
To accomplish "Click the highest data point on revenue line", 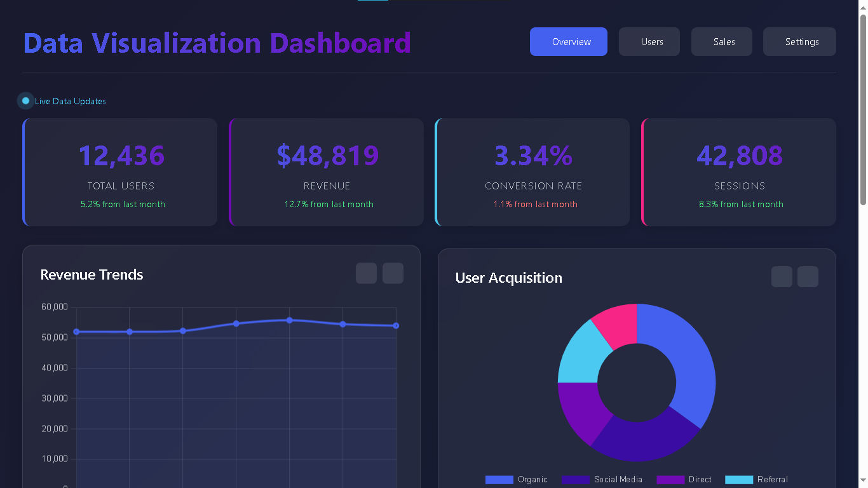I will [x=289, y=320].
